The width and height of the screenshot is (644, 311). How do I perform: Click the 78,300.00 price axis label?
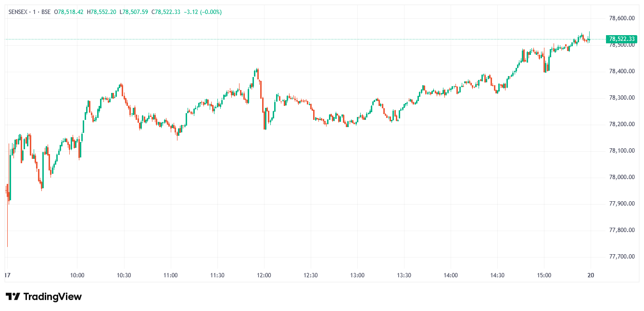coord(622,98)
